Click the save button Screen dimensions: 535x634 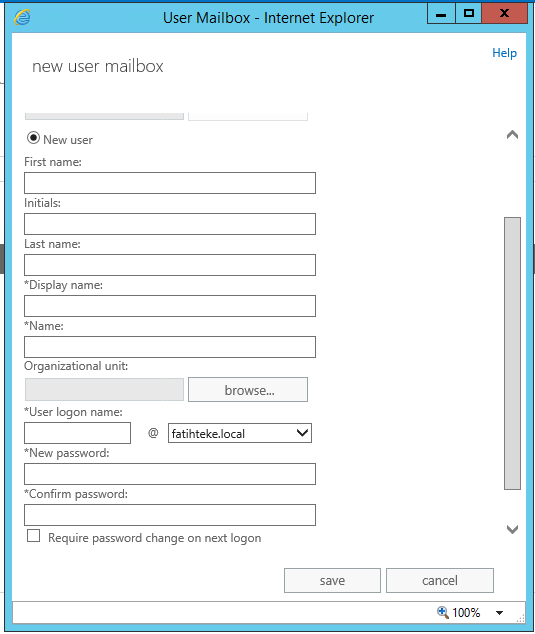click(x=332, y=581)
